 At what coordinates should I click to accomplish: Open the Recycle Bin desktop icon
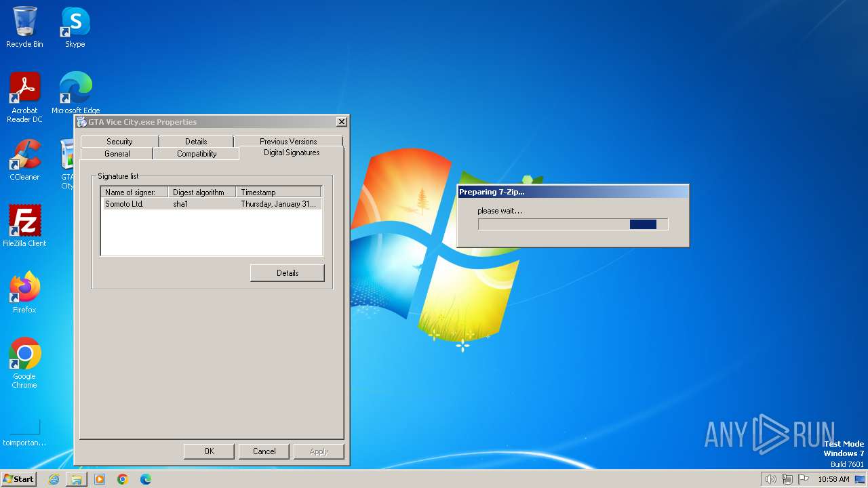(x=24, y=27)
